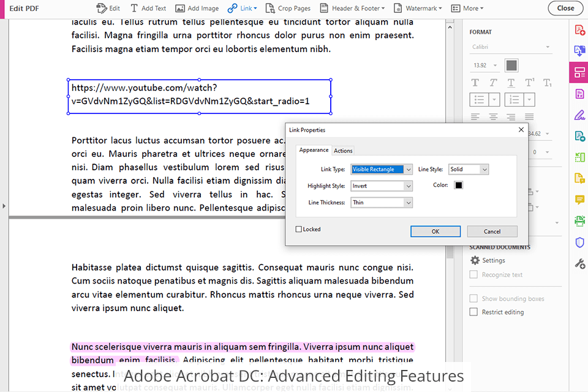The width and height of the screenshot is (588, 392).
Task: Click the YouTube URL text box
Action: click(x=200, y=96)
